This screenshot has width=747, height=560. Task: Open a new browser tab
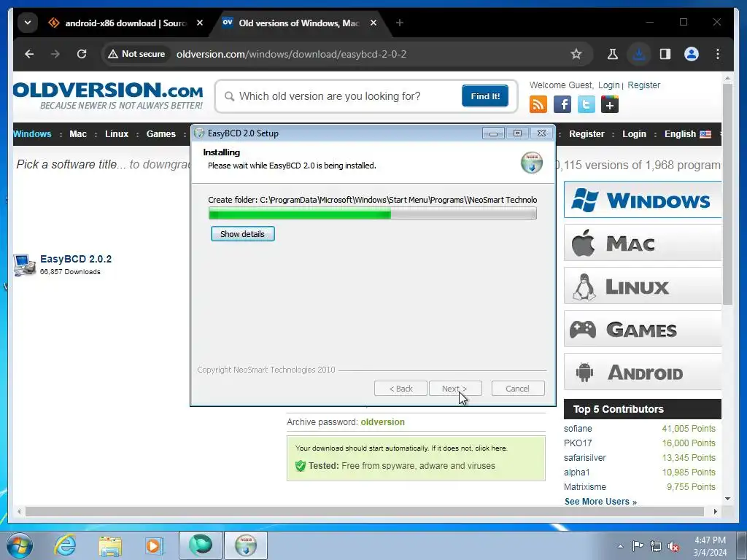(x=399, y=23)
